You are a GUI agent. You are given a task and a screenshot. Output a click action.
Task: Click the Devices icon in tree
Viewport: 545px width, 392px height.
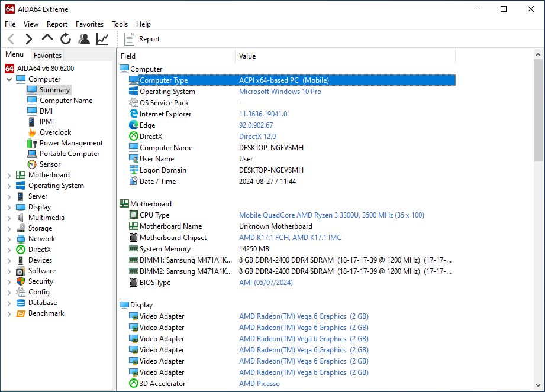pos(21,260)
